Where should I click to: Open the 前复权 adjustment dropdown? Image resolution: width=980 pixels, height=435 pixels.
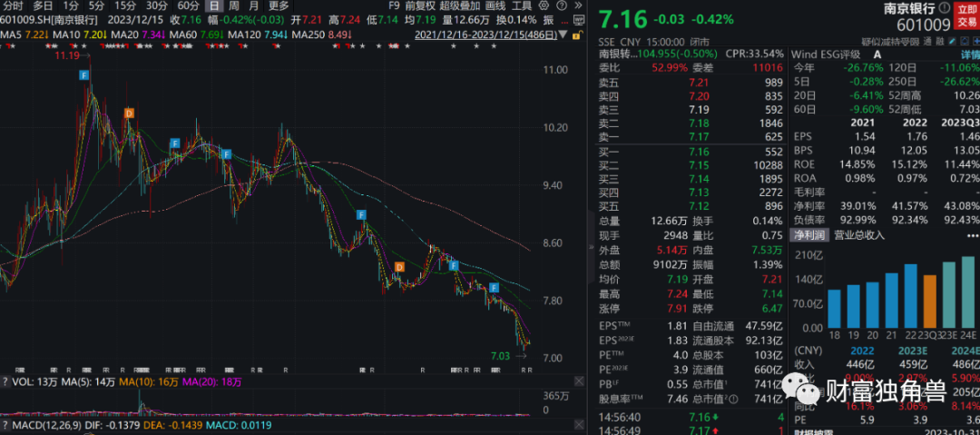pos(420,5)
